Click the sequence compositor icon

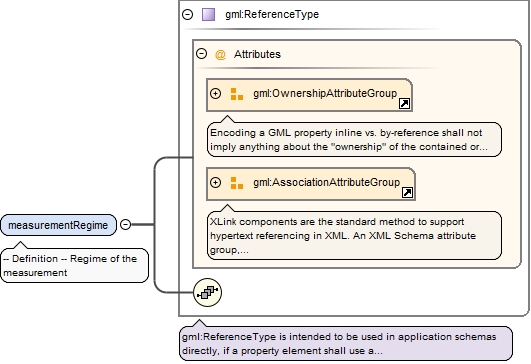pyautogui.click(x=208, y=293)
